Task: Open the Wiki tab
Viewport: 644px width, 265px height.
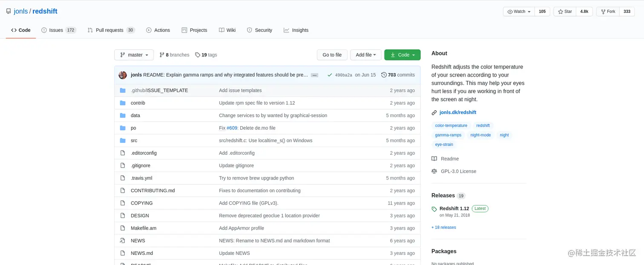Action: coord(227,30)
